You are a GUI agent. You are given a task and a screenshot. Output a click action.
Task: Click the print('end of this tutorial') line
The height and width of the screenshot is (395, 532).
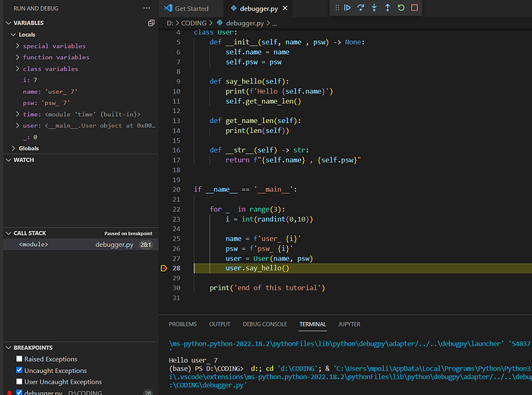(x=268, y=288)
